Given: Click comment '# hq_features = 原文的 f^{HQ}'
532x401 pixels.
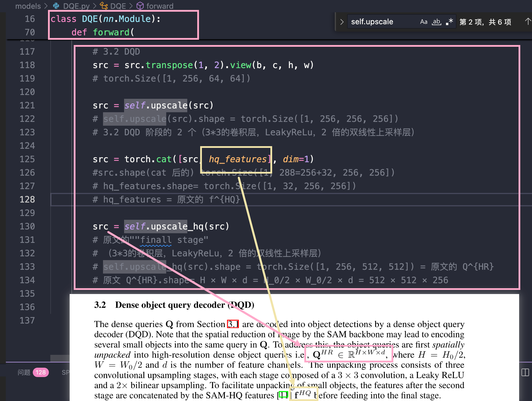Looking at the screenshot, I should click(x=166, y=199).
